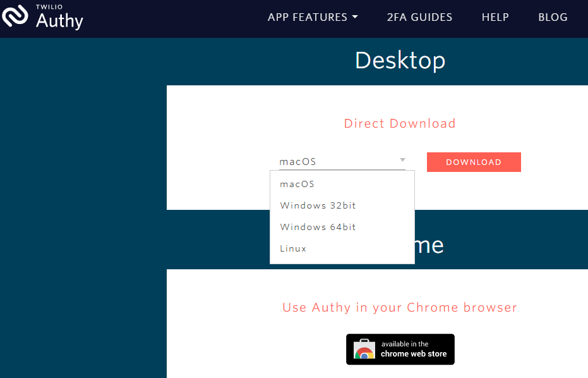
Task: Select the Windows 64bit option
Action: [x=342, y=227]
